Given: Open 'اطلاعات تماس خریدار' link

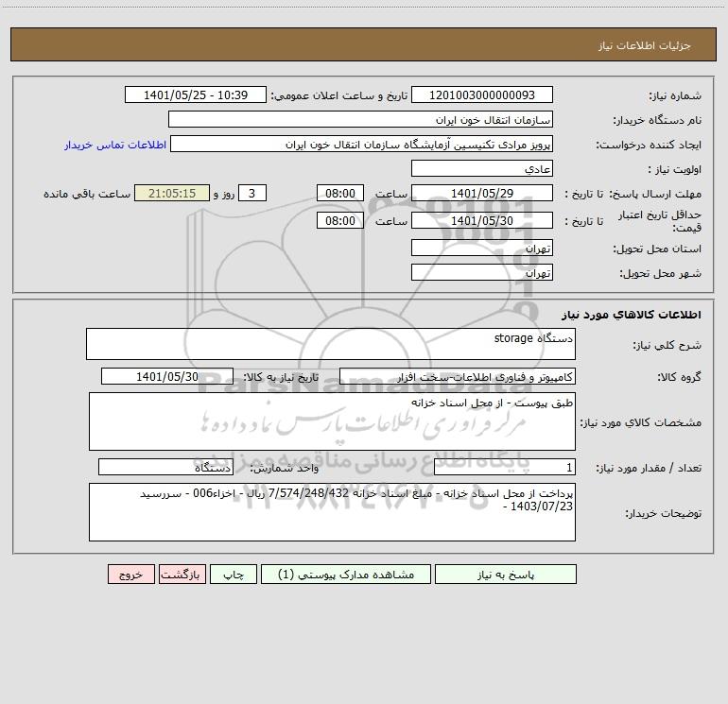Looking at the screenshot, I should [115, 145].
